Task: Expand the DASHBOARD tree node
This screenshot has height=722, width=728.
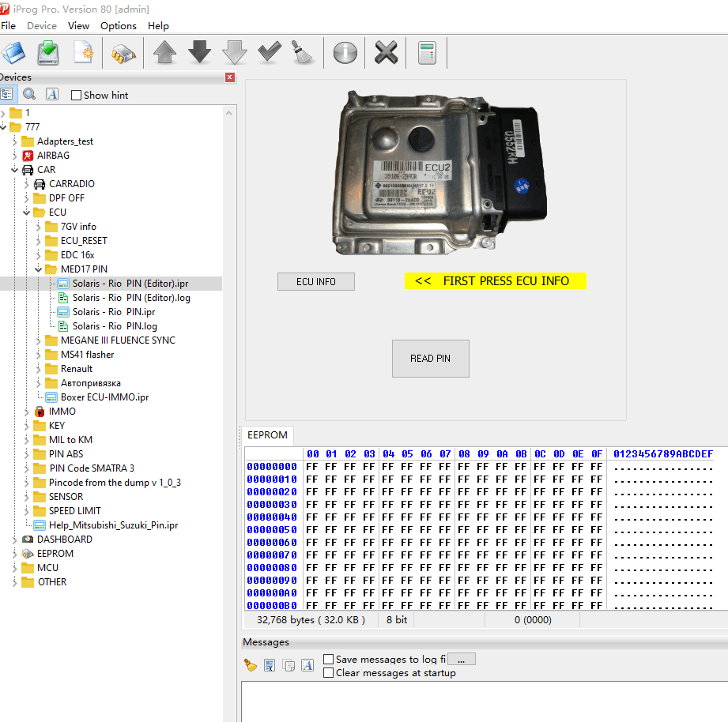Action: pos(15,540)
